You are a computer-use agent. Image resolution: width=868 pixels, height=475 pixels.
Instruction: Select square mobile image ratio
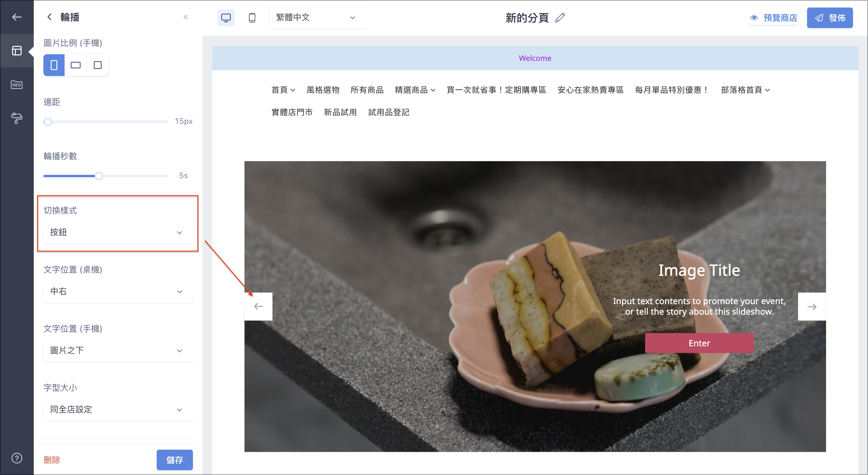coord(97,65)
